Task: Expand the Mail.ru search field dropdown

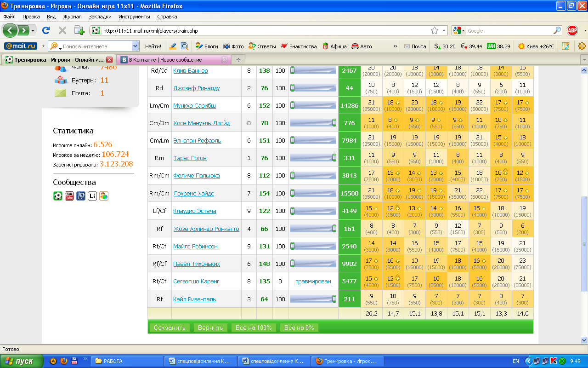Action: click(x=135, y=46)
